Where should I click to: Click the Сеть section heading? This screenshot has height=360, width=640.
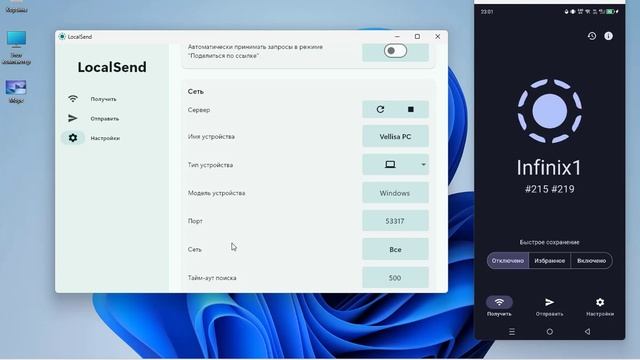click(196, 91)
